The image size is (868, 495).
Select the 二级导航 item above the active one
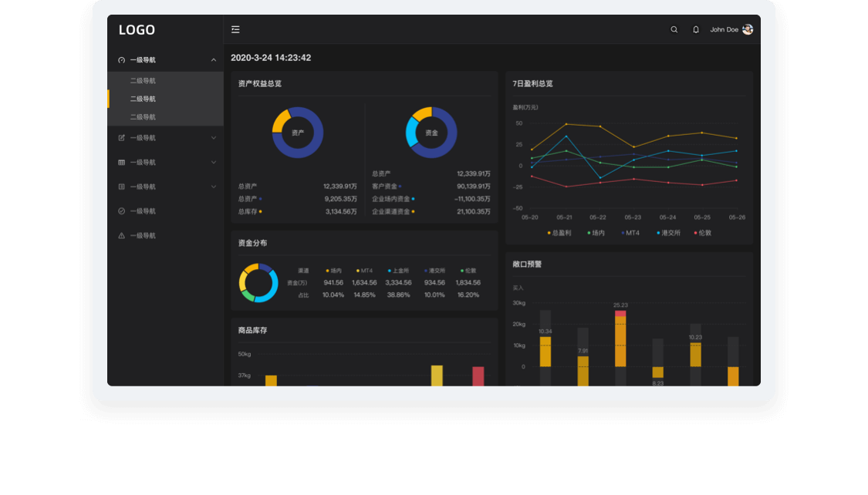coord(166,81)
